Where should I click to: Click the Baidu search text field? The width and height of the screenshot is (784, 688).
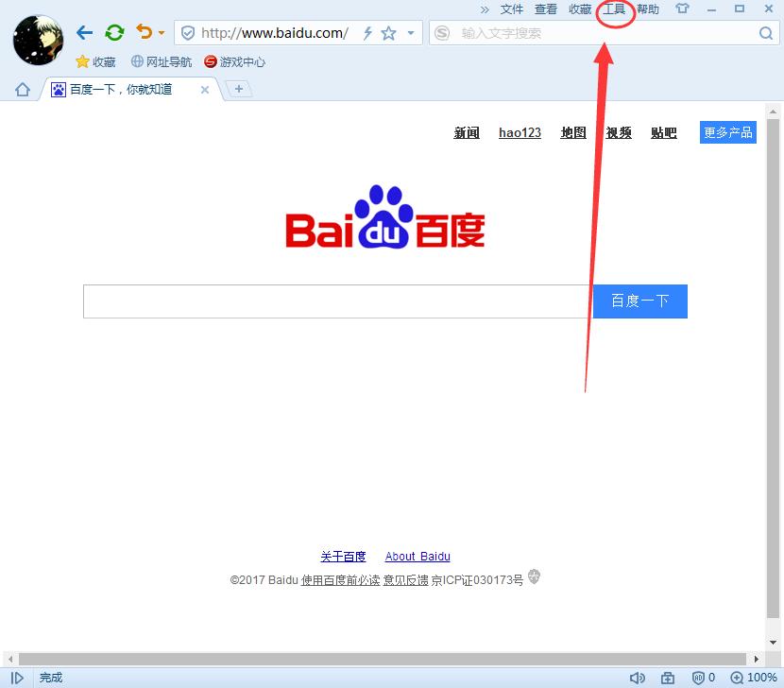338,301
